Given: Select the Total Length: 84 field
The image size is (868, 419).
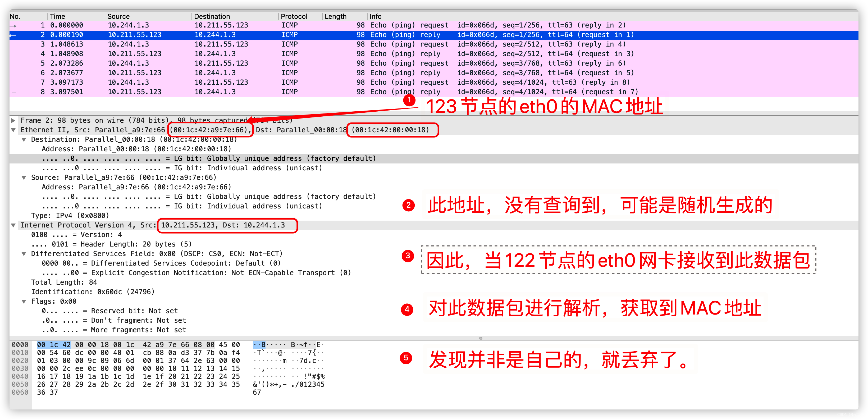Looking at the screenshot, I should [x=64, y=282].
